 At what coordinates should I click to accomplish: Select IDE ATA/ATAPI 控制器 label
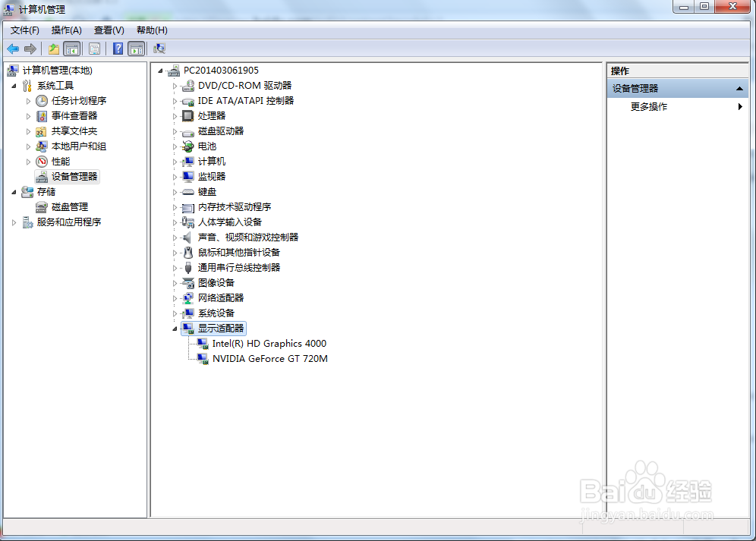point(245,101)
